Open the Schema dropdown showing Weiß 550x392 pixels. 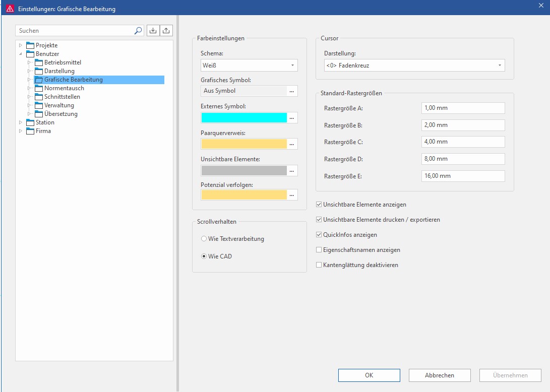click(249, 65)
